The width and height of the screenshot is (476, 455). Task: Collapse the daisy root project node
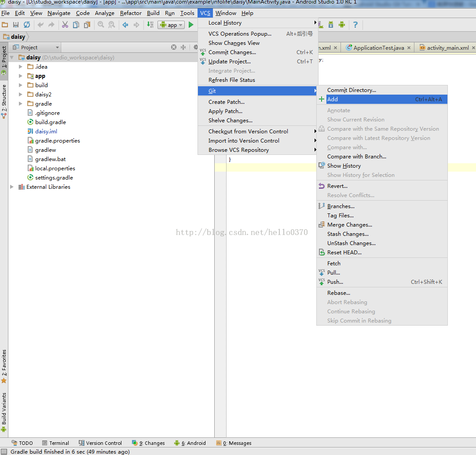click(x=12, y=57)
